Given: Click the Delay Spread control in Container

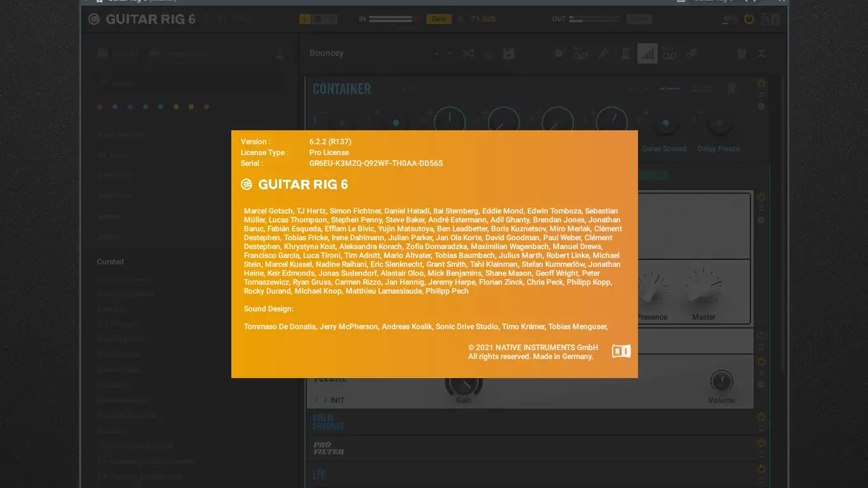Looking at the screenshot, I should click(x=665, y=123).
